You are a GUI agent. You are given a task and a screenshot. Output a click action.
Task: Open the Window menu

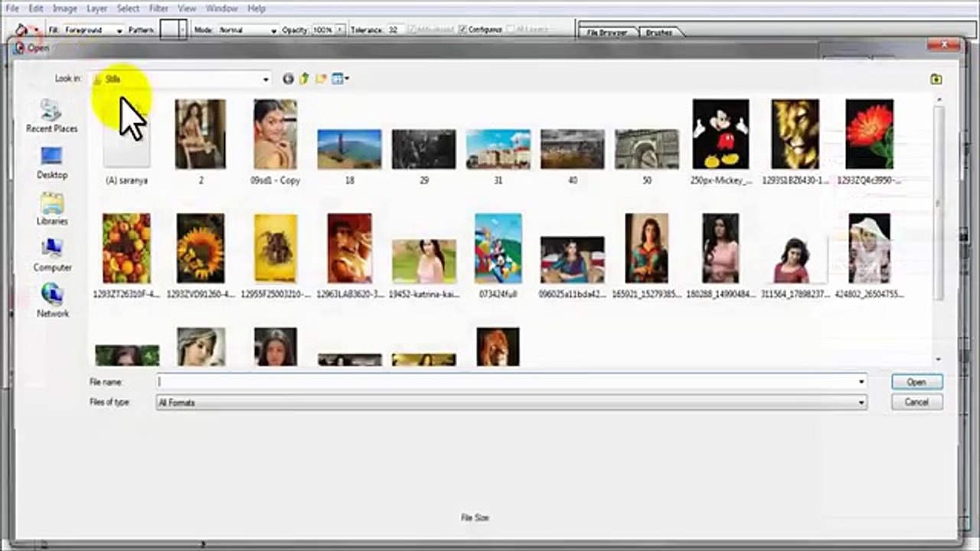click(222, 8)
